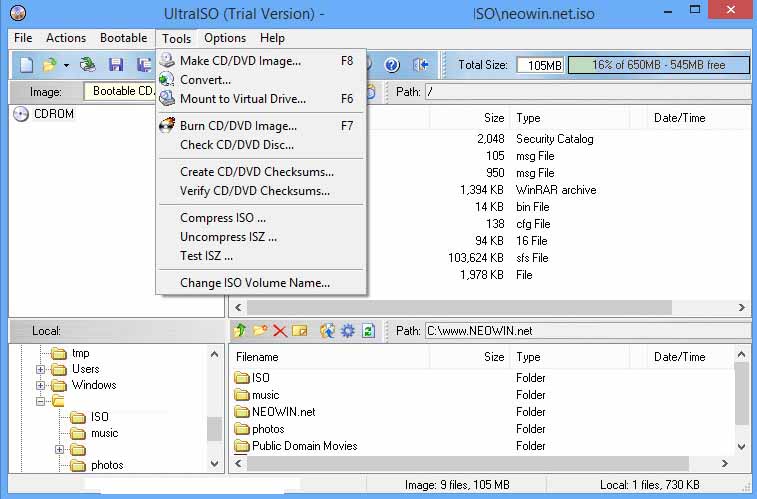Click the green refresh page icon

click(368, 331)
